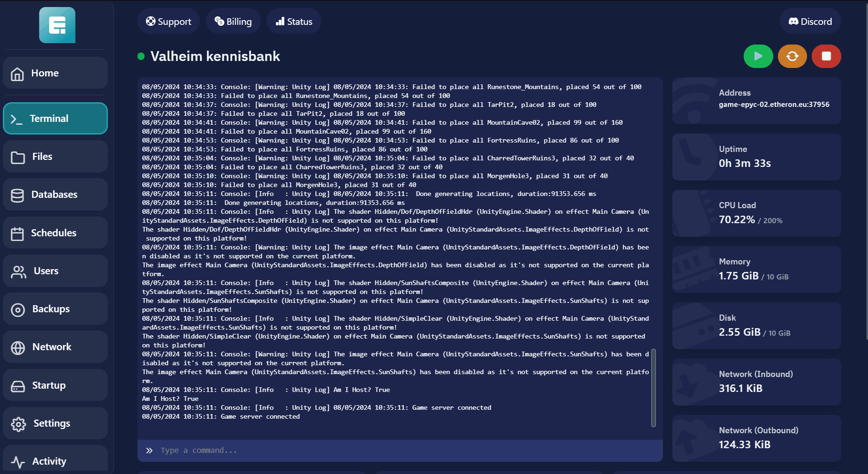This screenshot has height=474, width=868.
Task: Open the Files manager
Action: point(55,157)
